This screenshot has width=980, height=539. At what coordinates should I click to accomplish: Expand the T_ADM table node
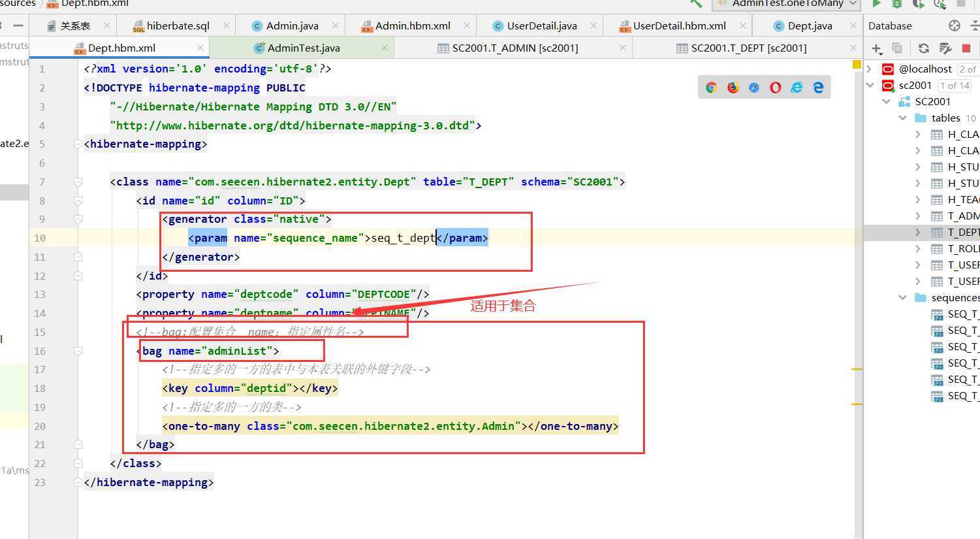pyautogui.click(x=918, y=216)
